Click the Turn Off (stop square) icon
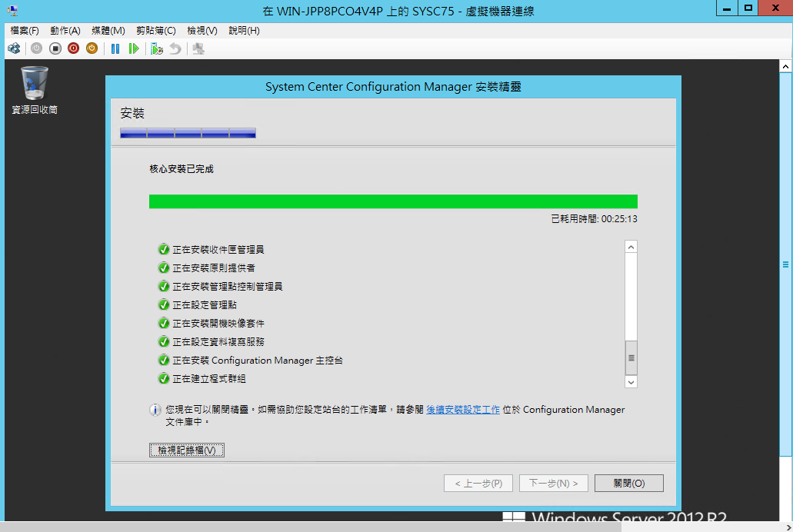The width and height of the screenshot is (793, 532). point(55,48)
